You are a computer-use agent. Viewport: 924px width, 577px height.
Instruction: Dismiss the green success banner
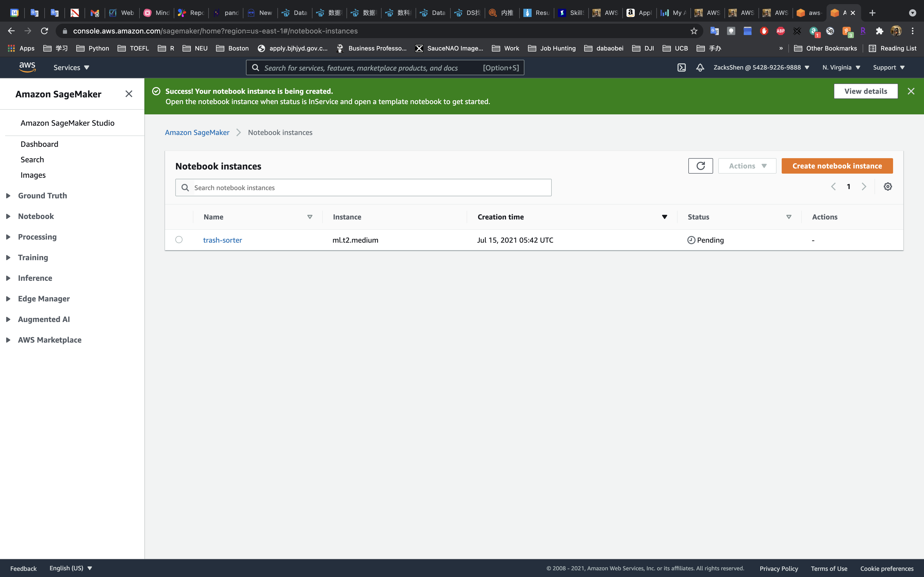point(911,91)
